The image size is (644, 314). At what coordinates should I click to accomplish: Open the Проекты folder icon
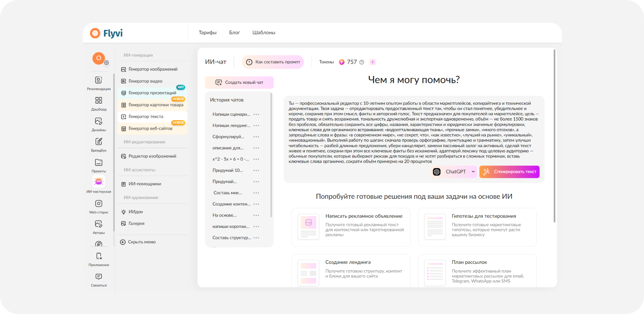[99, 162]
